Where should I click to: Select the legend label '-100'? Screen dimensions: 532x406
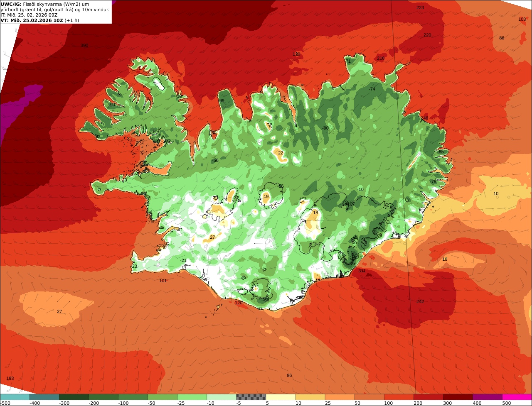123,403
